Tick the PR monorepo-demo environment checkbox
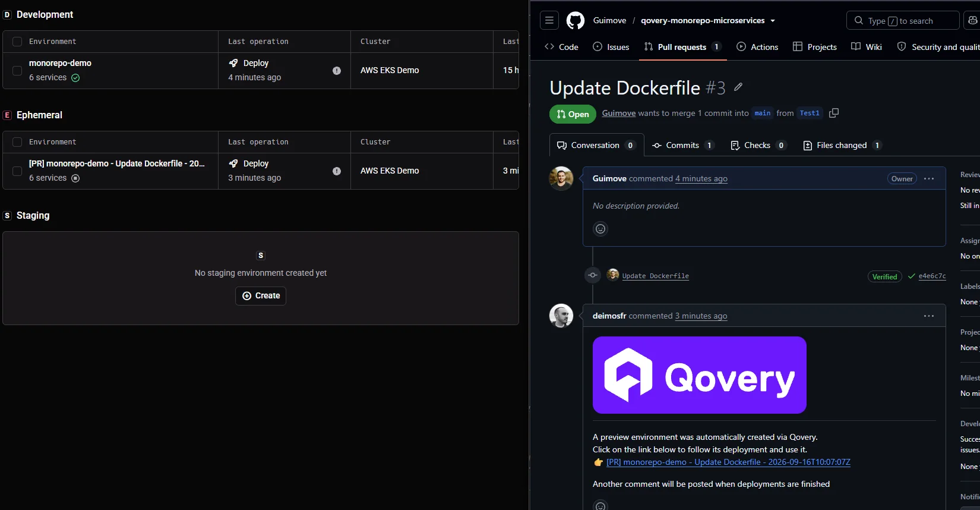Image resolution: width=980 pixels, height=510 pixels. 17,171
